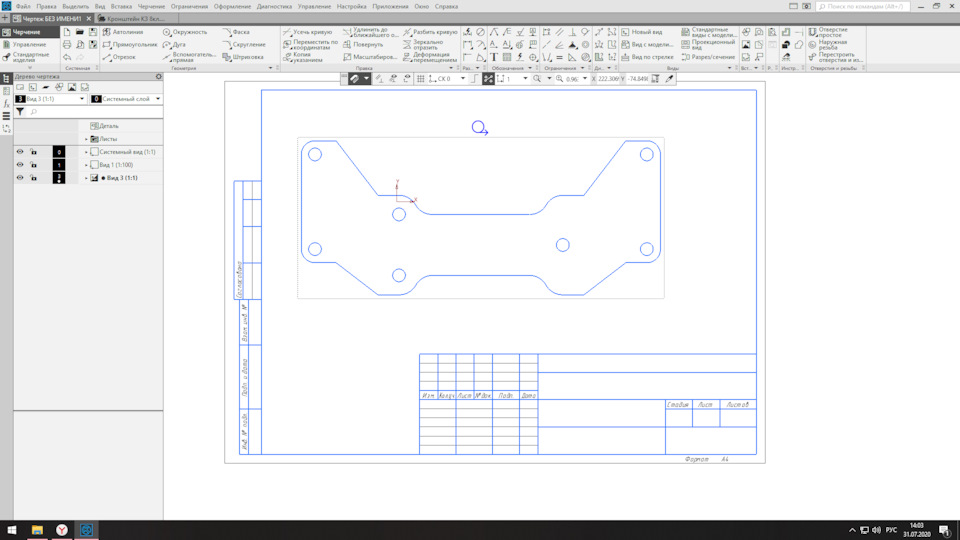Screen dimensions: 960x540
Task: Select the Вспомогательная прямая tool
Action: pyautogui.click(x=189, y=57)
